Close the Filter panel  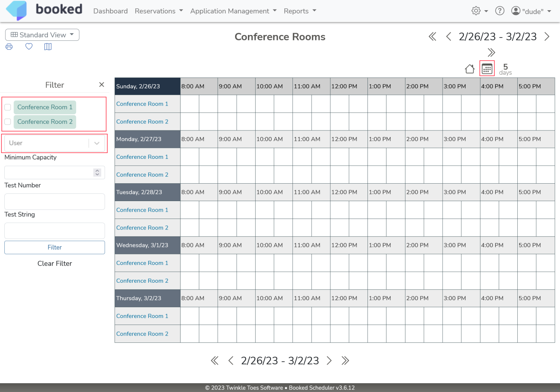pos(102,85)
